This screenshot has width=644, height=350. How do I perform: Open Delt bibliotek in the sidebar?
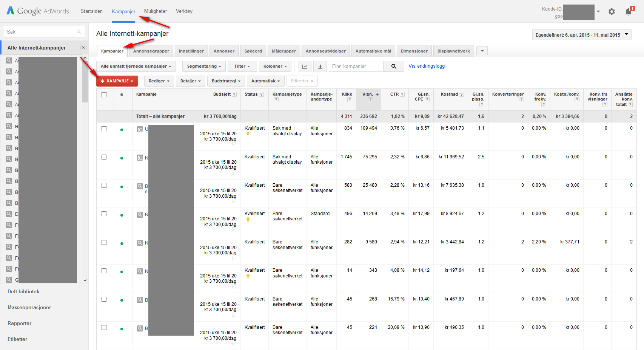(x=23, y=292)
